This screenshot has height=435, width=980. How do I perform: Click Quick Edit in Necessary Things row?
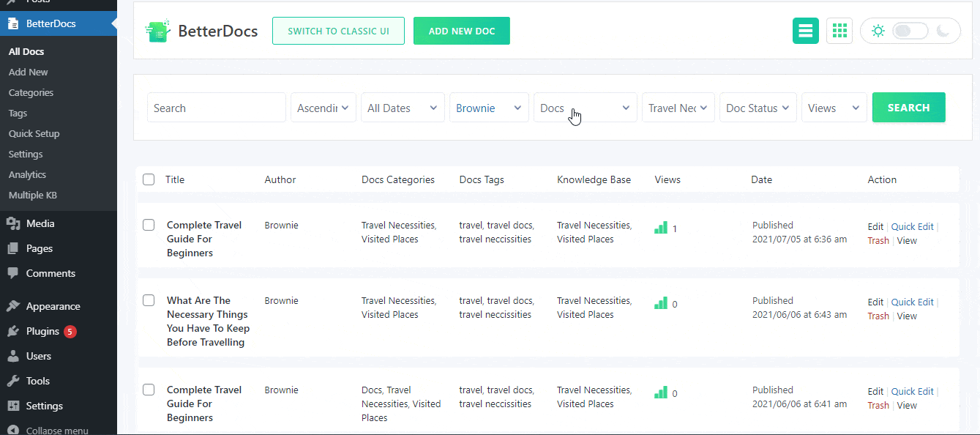click(x=912, y=302)
